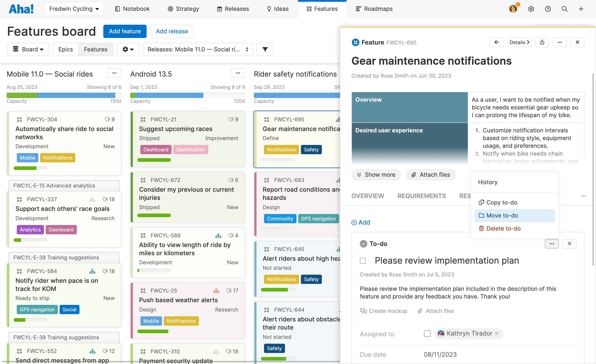Screen dimensions: 596x364
Task: Open the search magnifier icon
Action: point(564,9)
